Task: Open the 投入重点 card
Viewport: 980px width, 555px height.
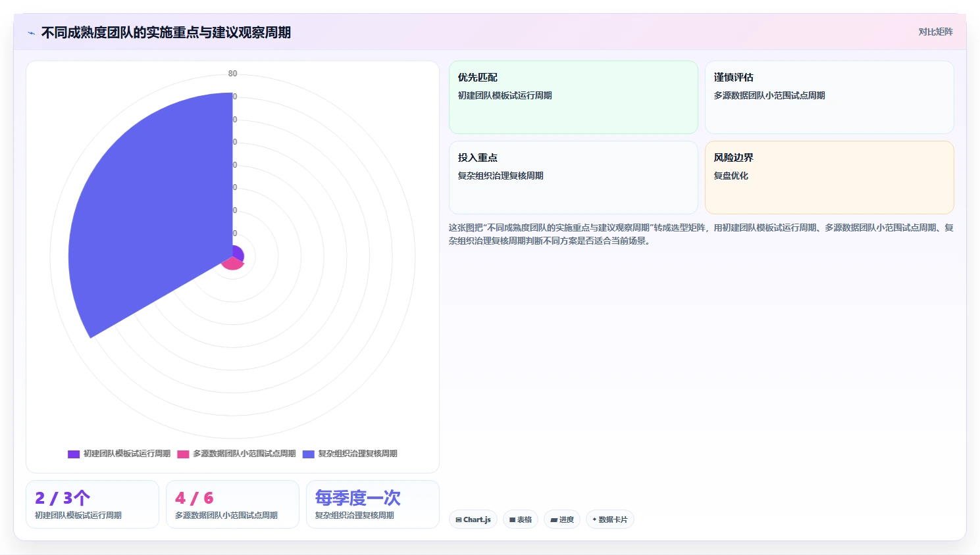Action: pos(573,178)
